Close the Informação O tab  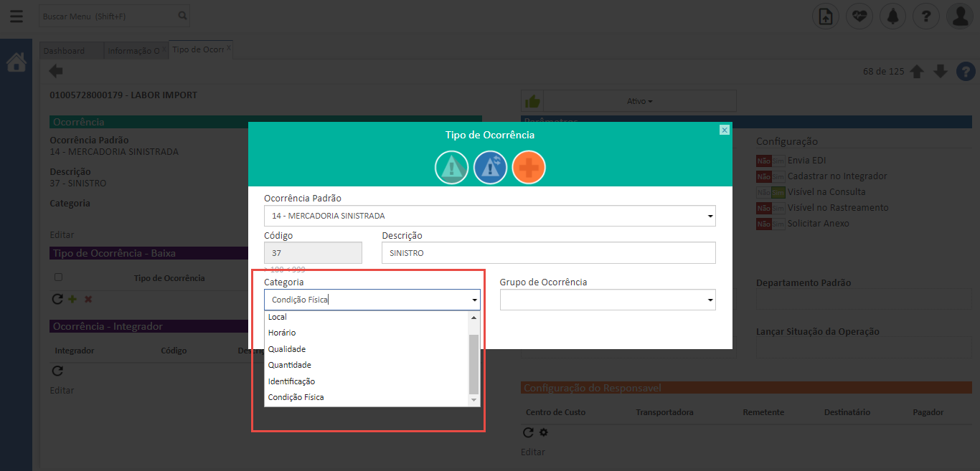click(164, 49)
